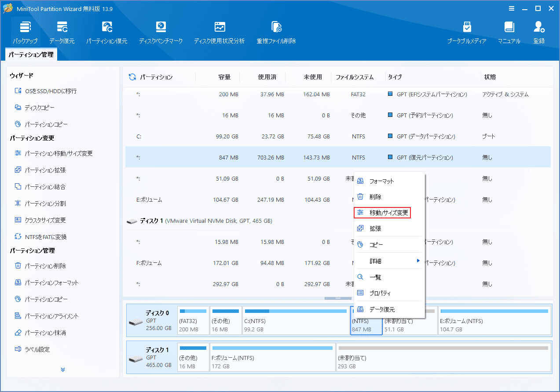Click ブータブルメディア icon
The image size is (560, 392).
coord(467,33)
